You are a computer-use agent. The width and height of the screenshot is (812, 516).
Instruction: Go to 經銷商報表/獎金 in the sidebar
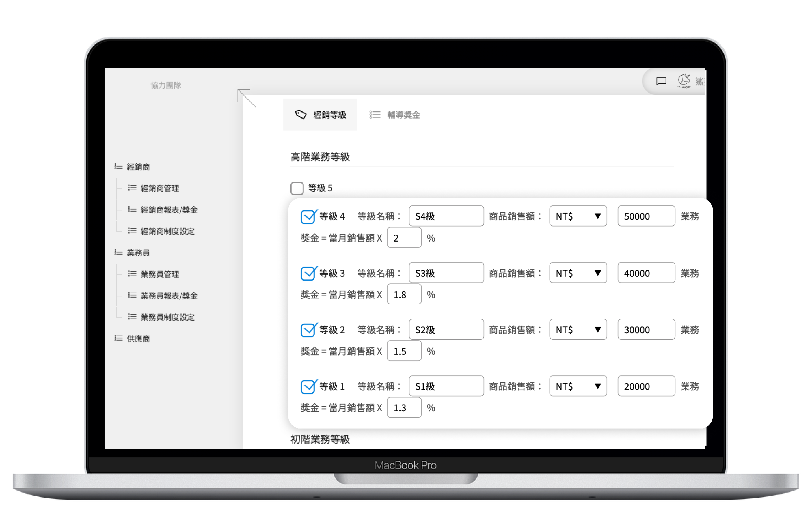[169, 210]
